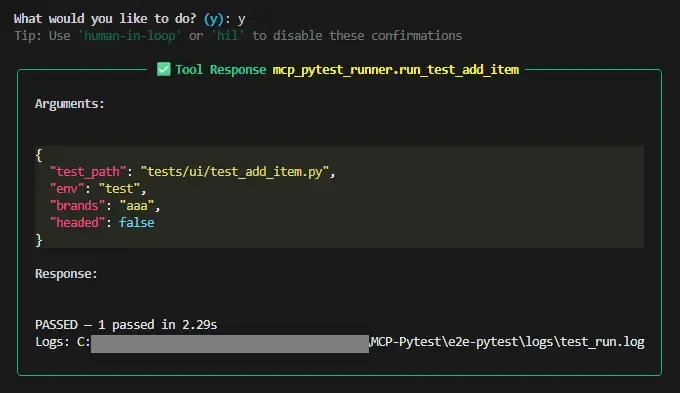Screen dimensions: 680x393
Task: Click the 'false' boolean value
Action: (x=137, y=223)
